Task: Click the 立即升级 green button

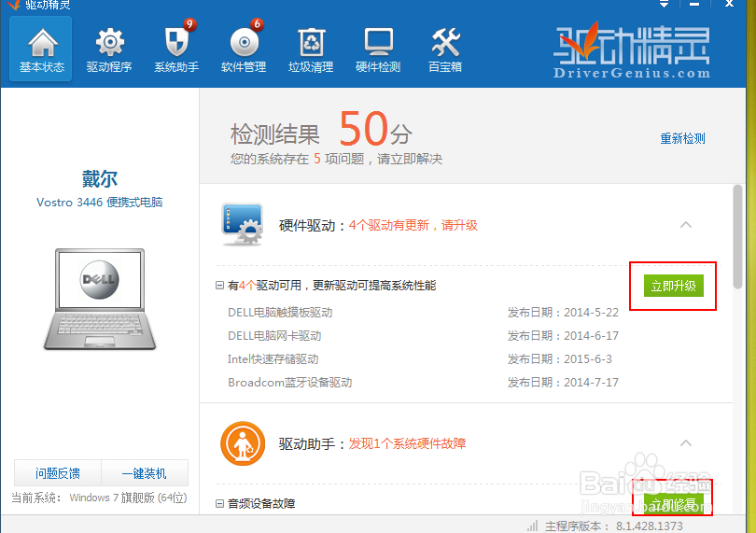Action: [x=674, y=286]
